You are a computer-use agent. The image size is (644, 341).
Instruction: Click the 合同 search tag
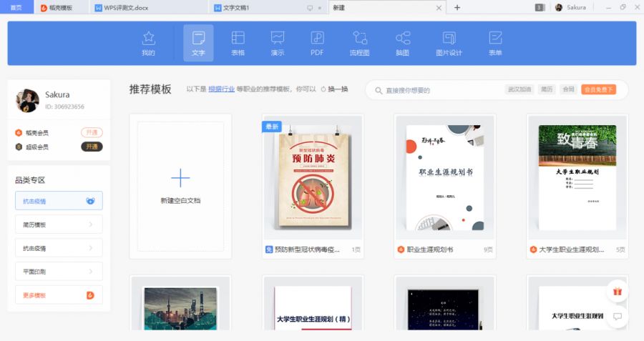(568, 89)
